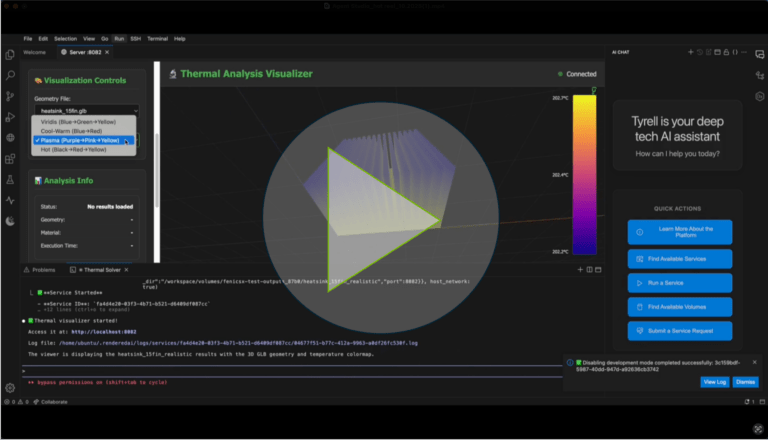
Task: Switch to the Problems tab in the bottom panel
Action: [x=43, y=270]
